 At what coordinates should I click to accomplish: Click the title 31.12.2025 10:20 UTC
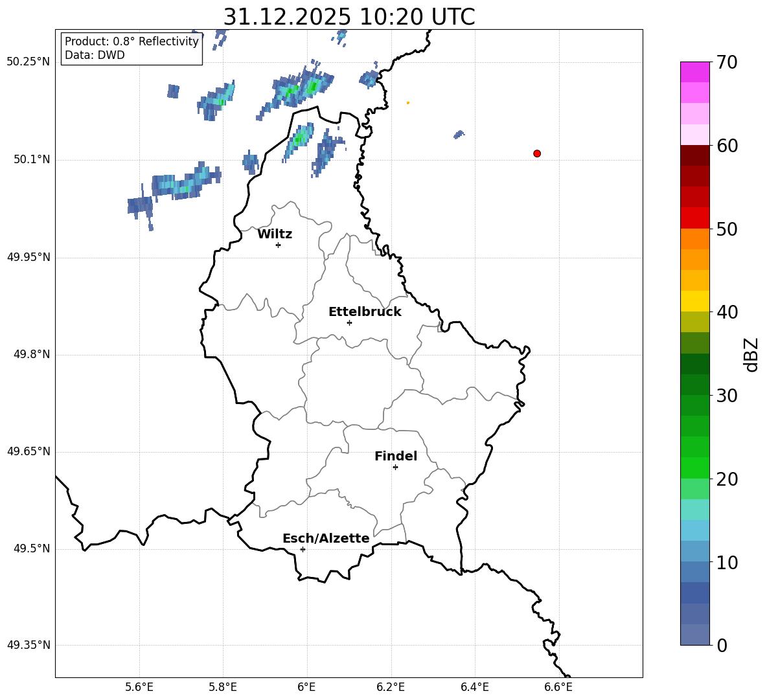(349, 17)
